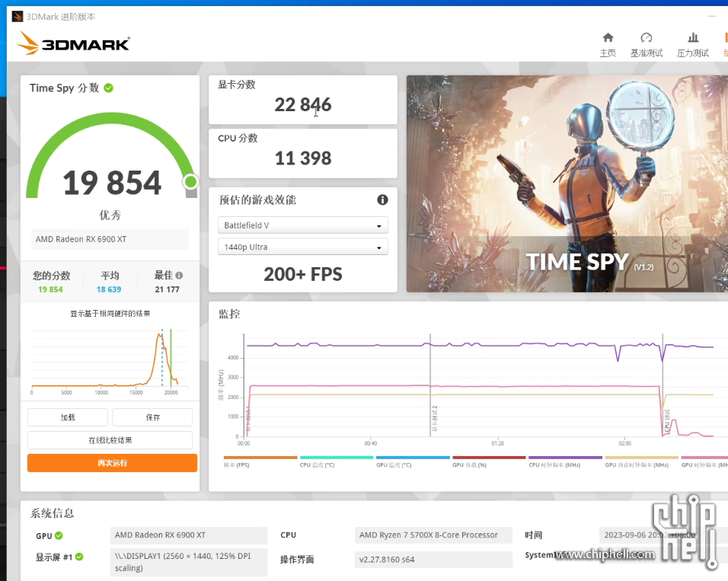Click the 200+ FPS estimate text
Viewport: 728px width, 581px height.
coord(303,274)
